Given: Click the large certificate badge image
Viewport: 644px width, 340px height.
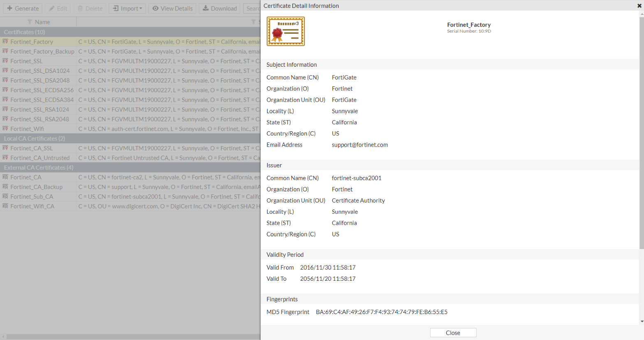Looking at the screenshot, I should (x=286, y=31).
